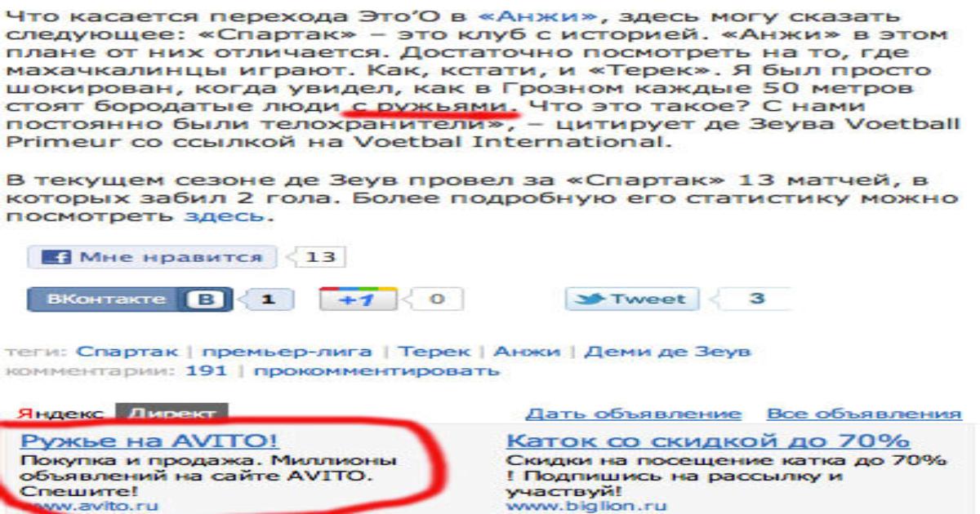Open the 'Все объявления' link
The height and width of the screenshot is (514, 980).
click(864, 414)
